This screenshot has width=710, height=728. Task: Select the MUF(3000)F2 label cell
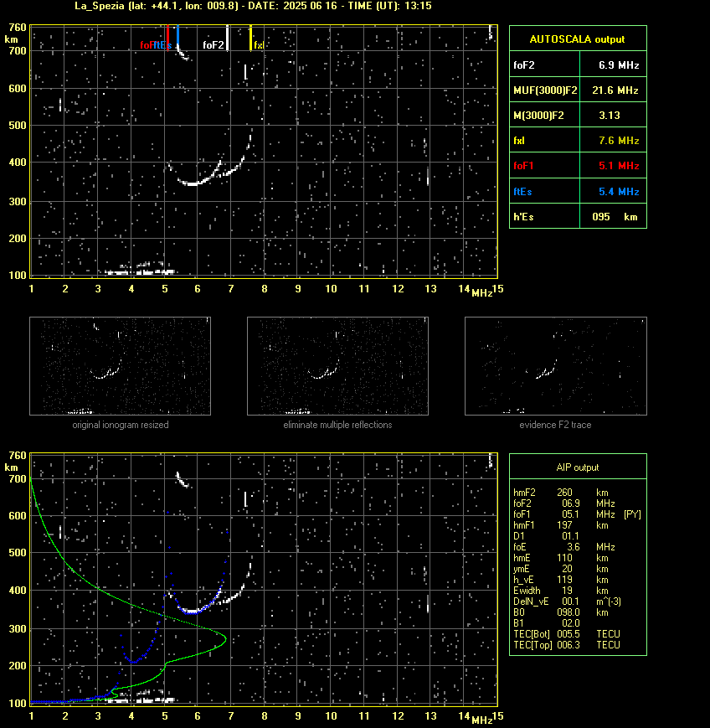[x=545, y=90]
